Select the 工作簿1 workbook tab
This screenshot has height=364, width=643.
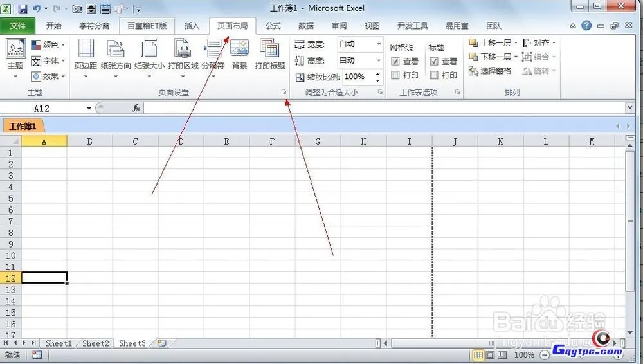pos(23,126)
